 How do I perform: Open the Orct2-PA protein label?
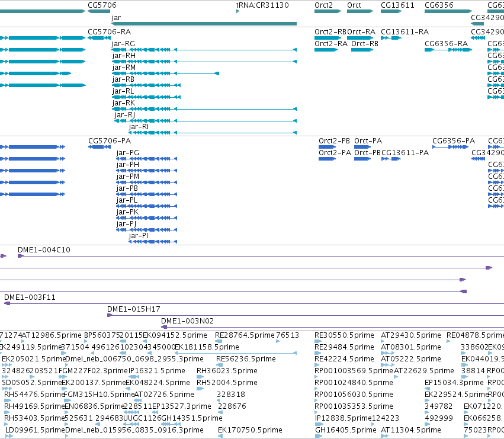tap(335, 153)
